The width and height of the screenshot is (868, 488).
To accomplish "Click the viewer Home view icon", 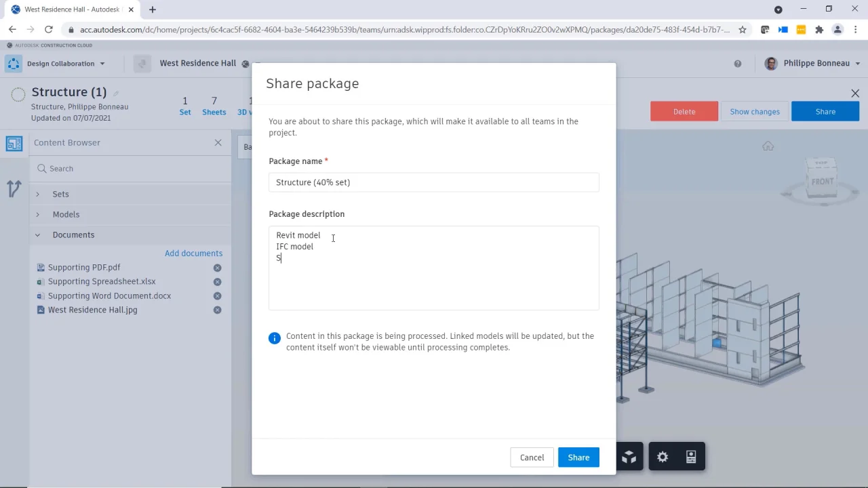I will coord(768,146).
